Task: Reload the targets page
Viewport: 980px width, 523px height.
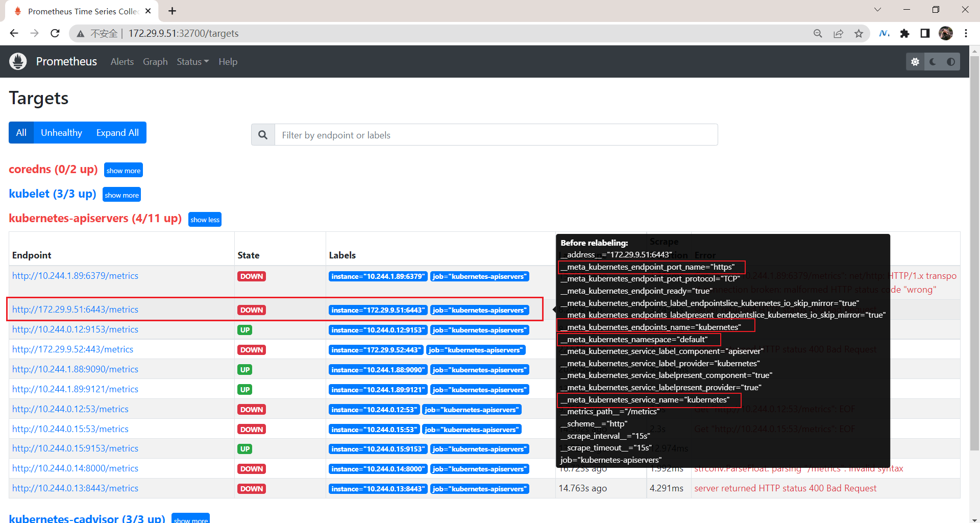Action: coord(55,33)
